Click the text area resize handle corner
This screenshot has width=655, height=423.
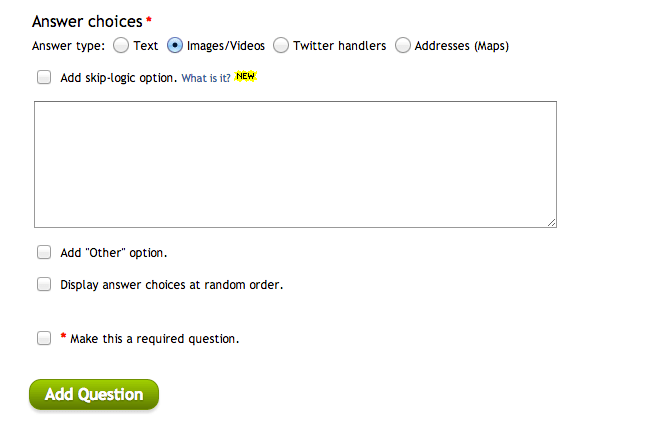coord(551,222)
